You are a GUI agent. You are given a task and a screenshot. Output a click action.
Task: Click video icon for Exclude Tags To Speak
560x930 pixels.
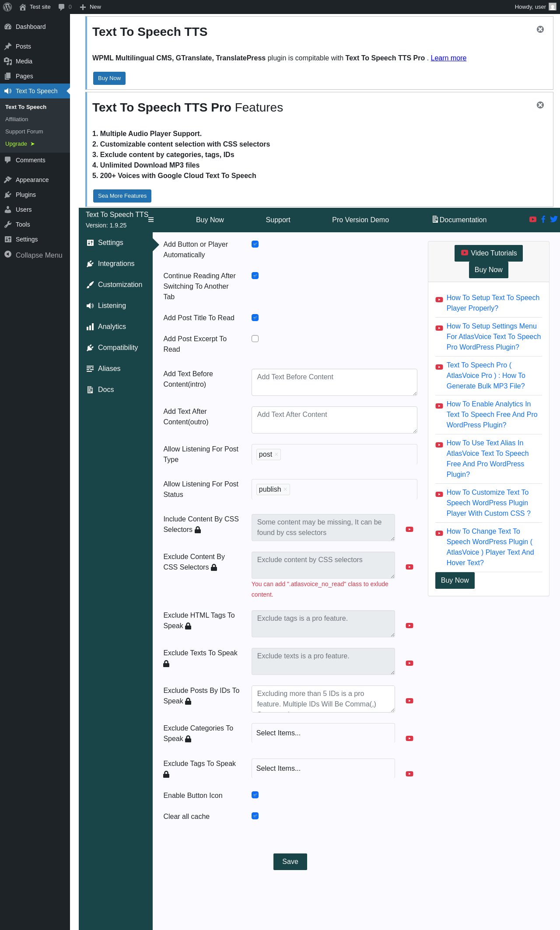pos(409,774)
